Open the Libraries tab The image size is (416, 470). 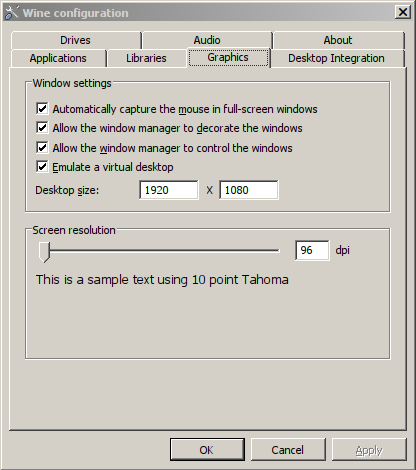pyautogui.click(x=146, y=58)
